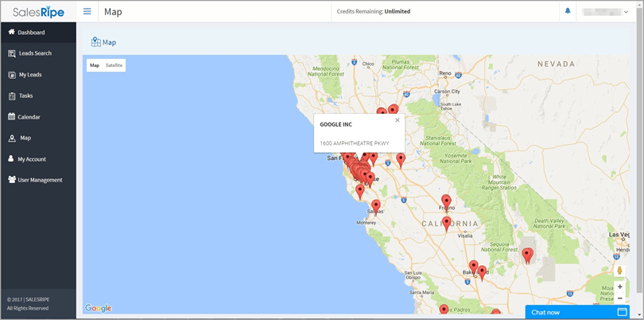Open User Management section

click(40, 180)
